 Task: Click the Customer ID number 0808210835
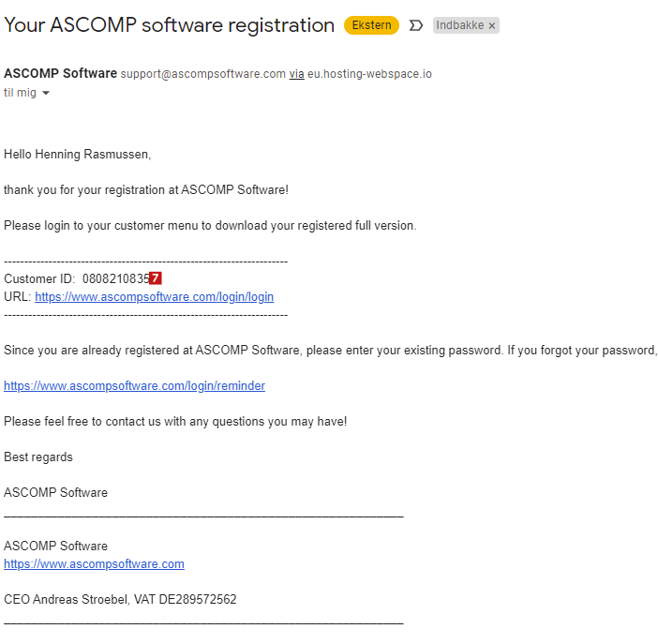click(115, 278)
